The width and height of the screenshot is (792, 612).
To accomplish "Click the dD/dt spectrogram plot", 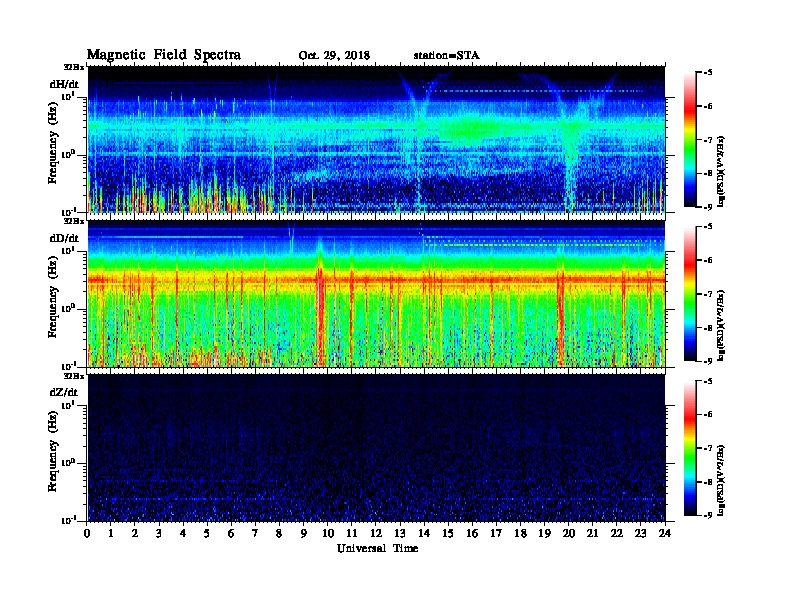I will pyautogui.click(x=376, y=293).
